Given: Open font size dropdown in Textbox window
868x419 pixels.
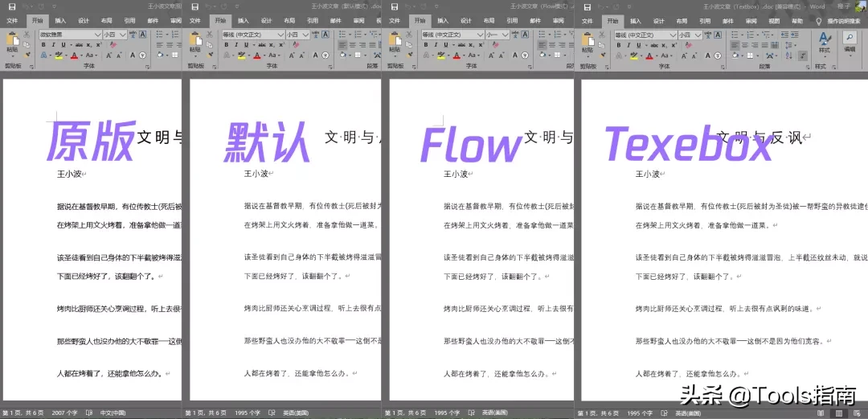Looking at the screenshot, I should tap(698, 35).
